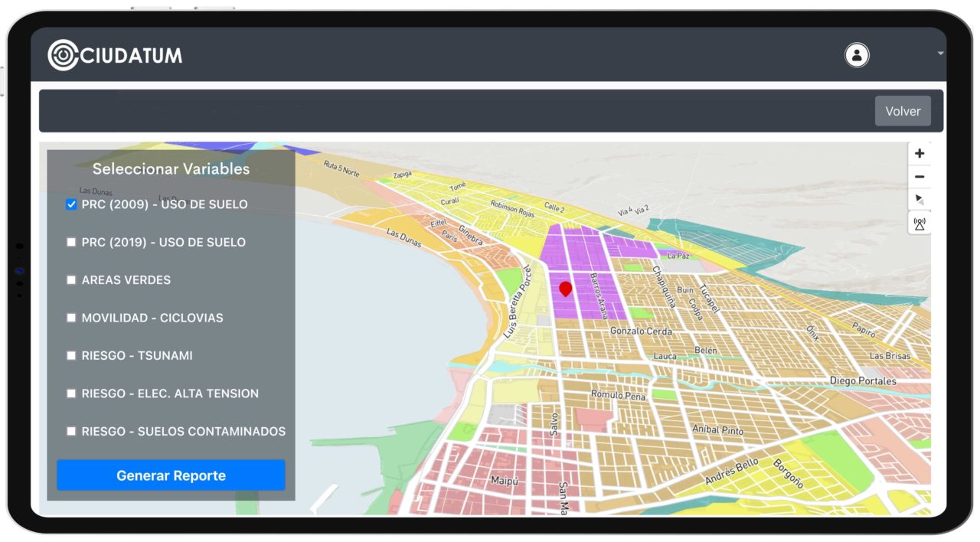
Task: Click the Gonzalo Cerda street label
Action: pyautogui.click(x=641, y=331)
